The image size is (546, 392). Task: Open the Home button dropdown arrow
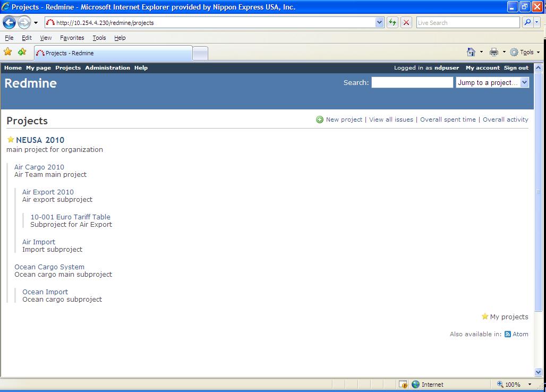click(x=481, y=52)
